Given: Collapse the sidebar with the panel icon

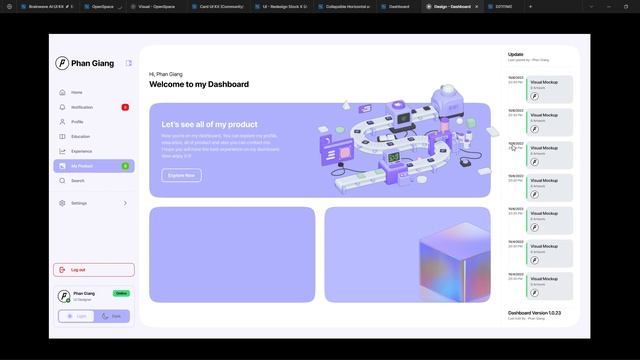Looking at the screenshot, I should click(x=129, y=63).
